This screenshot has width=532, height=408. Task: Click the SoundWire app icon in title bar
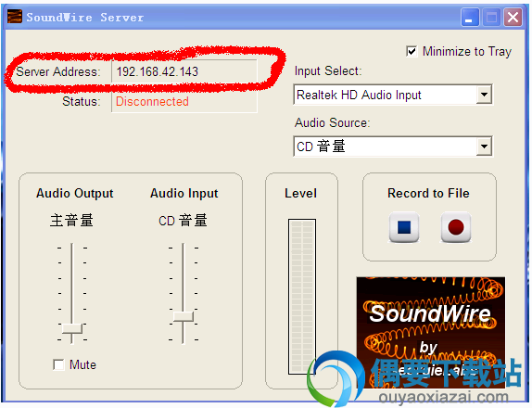[15, 17]
